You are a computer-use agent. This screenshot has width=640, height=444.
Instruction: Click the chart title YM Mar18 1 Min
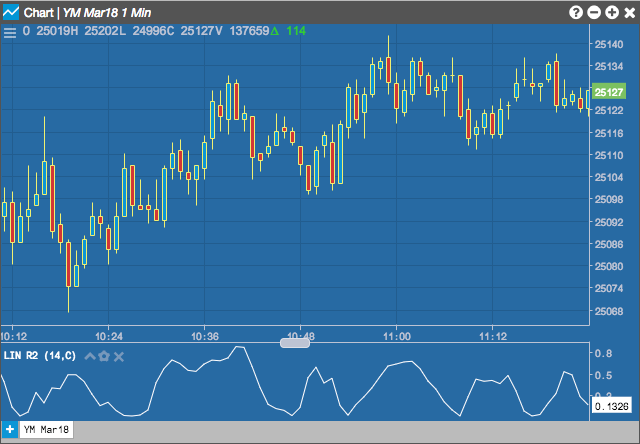pyautogui.click(x=107, y=13)
